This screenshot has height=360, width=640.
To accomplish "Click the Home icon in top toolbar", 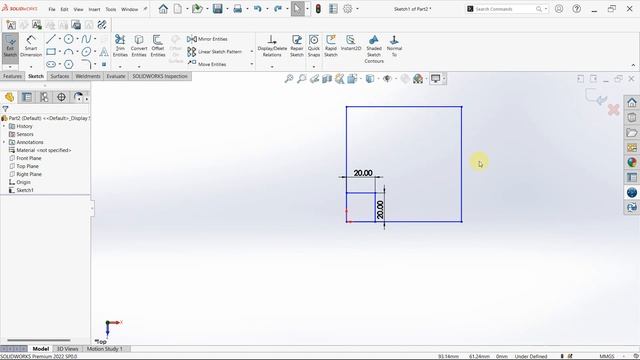I will pos(163,9).
